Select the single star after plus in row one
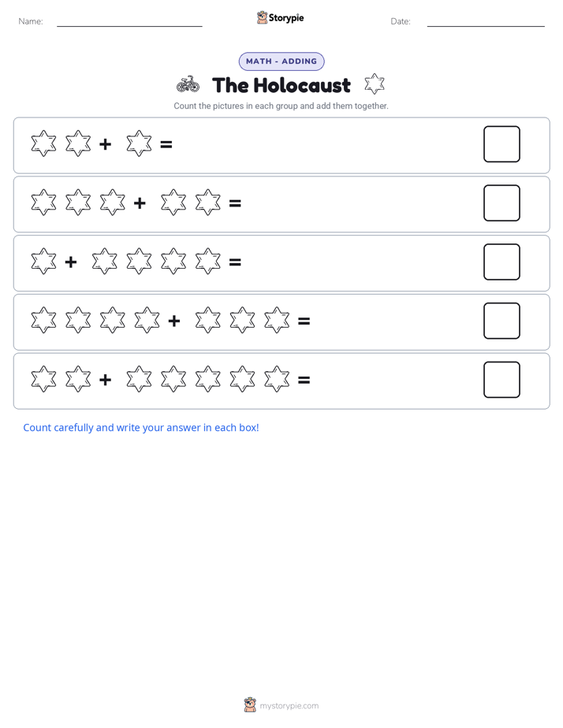Screen dimensions: 563x728 139,143
